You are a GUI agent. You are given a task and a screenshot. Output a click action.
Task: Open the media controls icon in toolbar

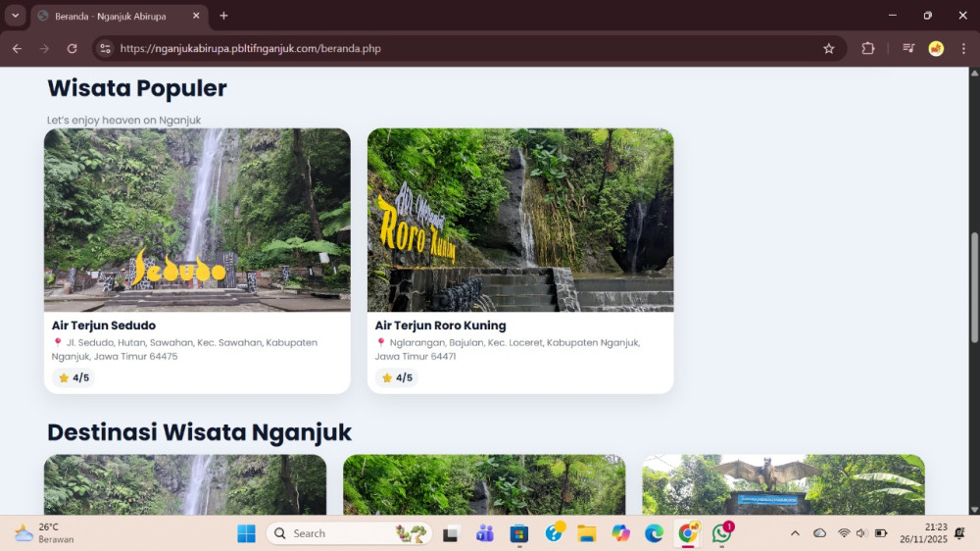pos(908,48)
